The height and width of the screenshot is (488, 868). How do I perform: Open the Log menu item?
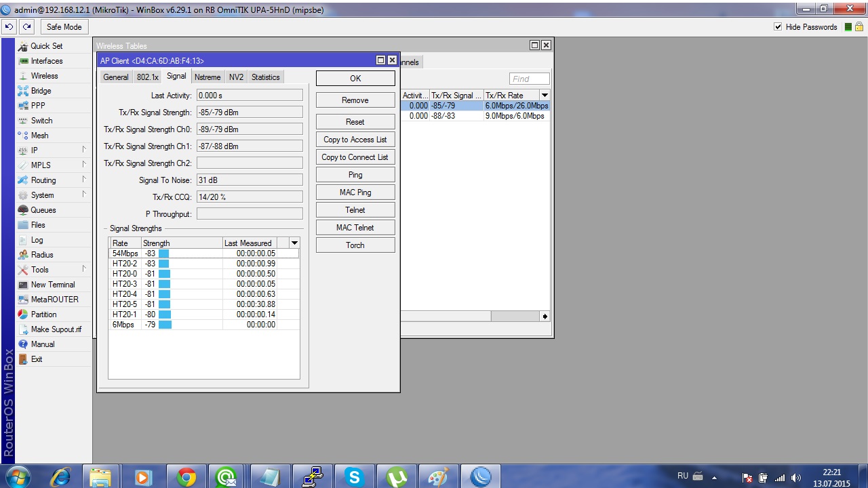[37, 240]
